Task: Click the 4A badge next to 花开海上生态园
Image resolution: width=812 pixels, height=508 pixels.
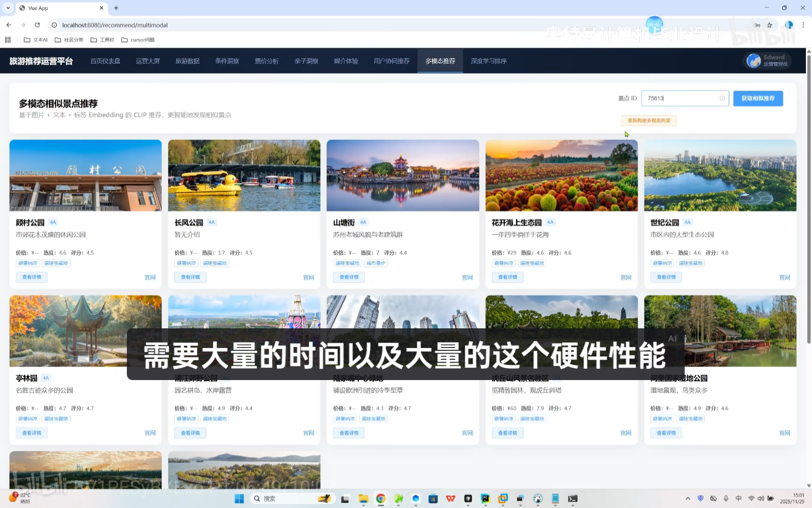Action: point(550,222)
